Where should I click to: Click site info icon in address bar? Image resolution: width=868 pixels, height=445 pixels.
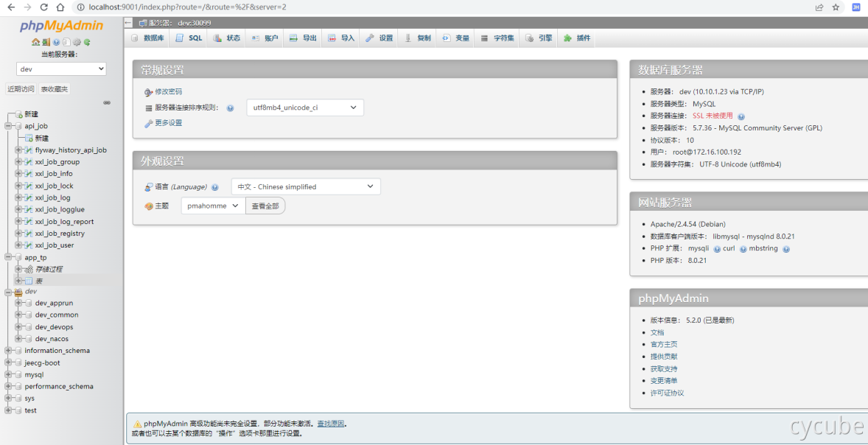coord(81,8)
